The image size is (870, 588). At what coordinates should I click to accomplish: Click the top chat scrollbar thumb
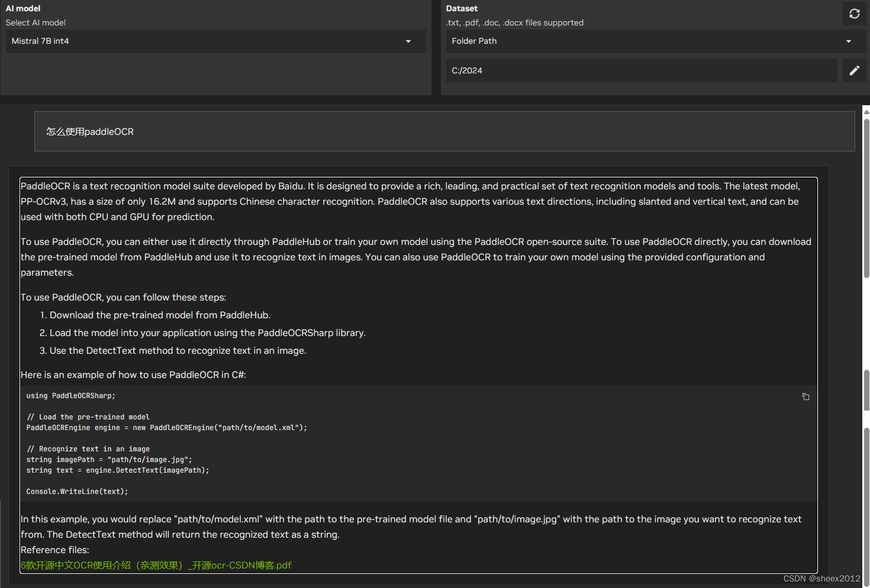[866, 198]
